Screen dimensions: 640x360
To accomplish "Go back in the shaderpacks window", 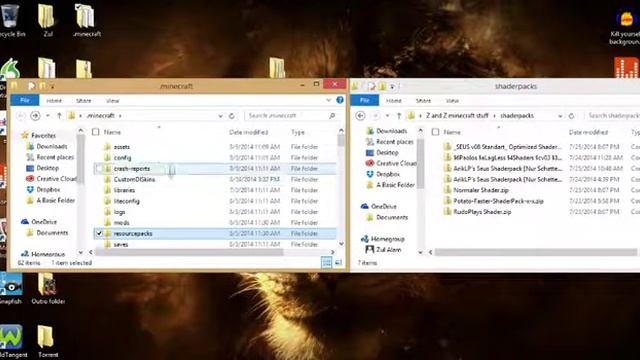I will [360, 116].
